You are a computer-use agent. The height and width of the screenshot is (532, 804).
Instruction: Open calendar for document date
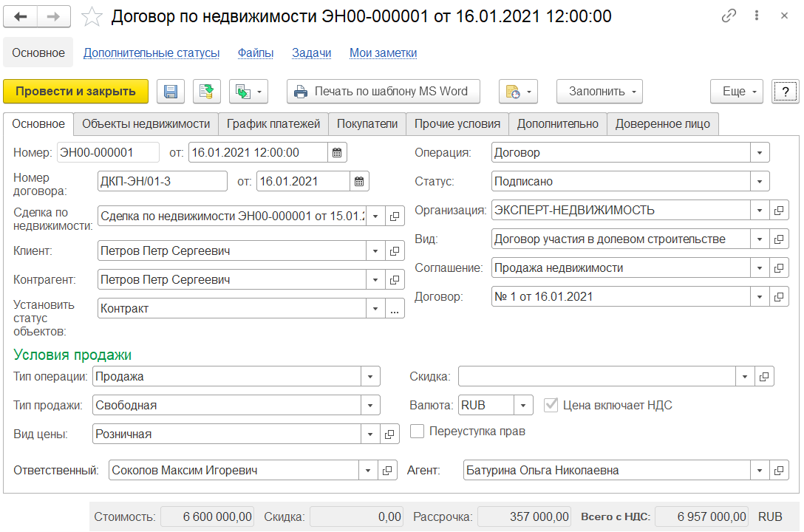pyautogui.click(x=337, y=153)
